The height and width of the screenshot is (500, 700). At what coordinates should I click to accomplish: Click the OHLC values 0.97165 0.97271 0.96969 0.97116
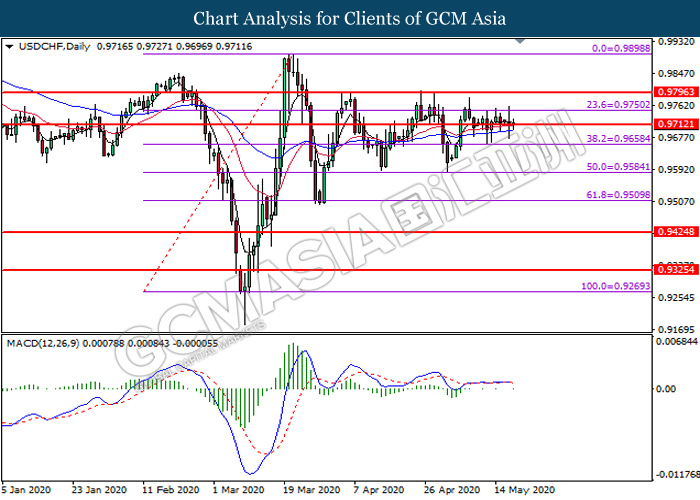pos(175,46)
